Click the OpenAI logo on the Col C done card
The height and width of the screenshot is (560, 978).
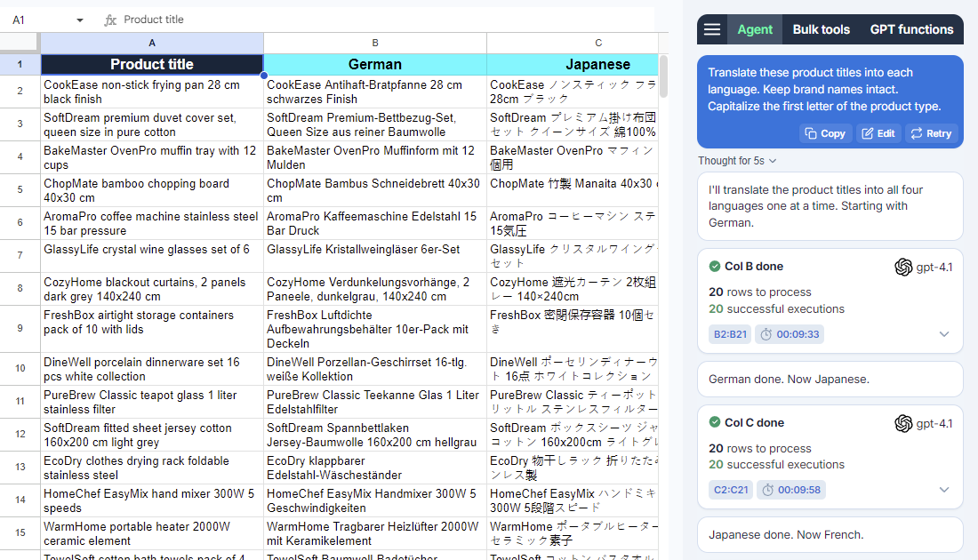click(903, 422)
